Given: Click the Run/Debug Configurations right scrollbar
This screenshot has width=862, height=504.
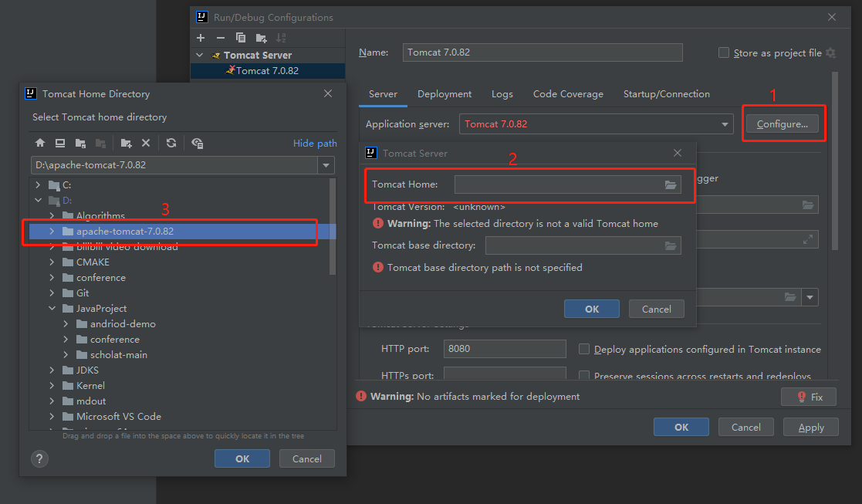Looking at the screenshot, I should coord(834,161).
